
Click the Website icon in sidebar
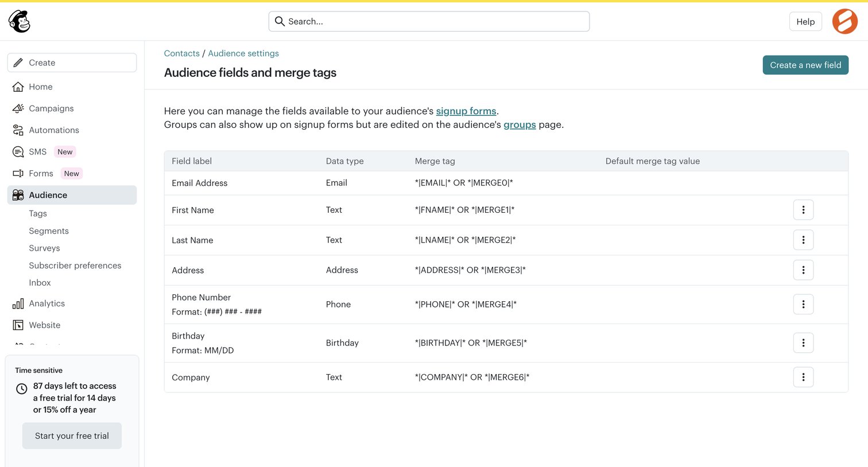(x=18, y=325)
